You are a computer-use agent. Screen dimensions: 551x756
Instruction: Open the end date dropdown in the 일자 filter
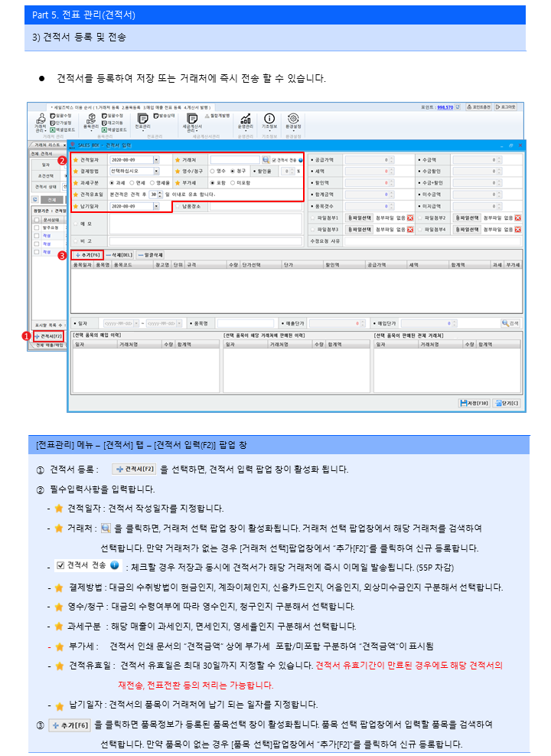[x=179, y=323]
